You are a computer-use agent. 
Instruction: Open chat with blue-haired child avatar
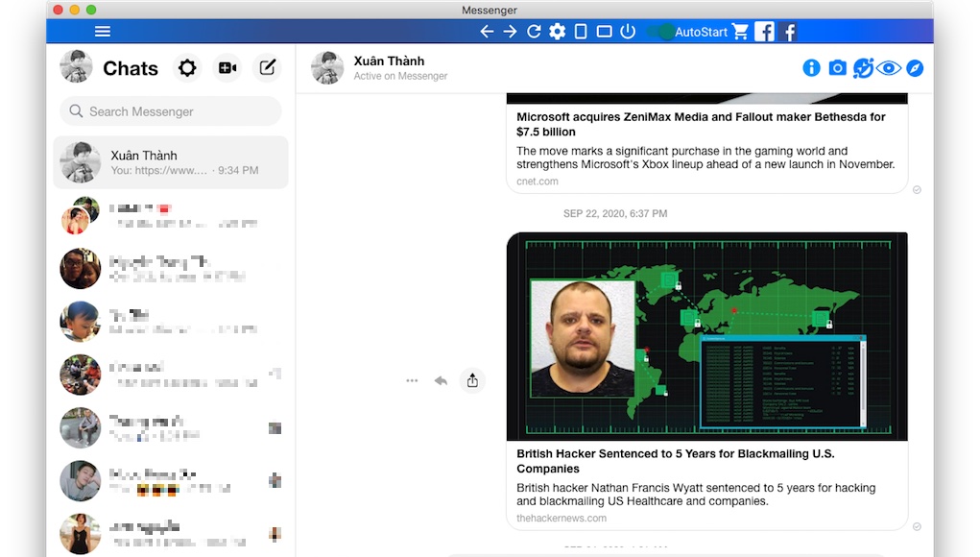(171, 322)
